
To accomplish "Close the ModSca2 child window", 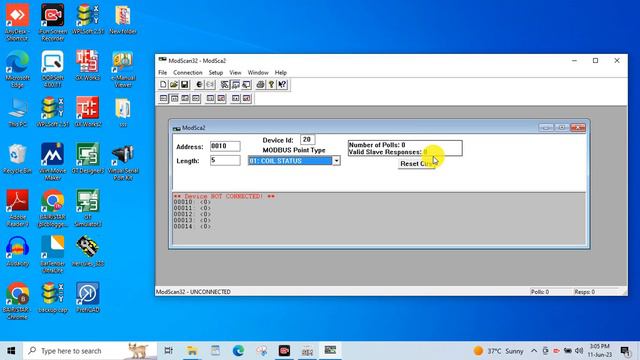I will pyautogui.click(x=578, y=128).
